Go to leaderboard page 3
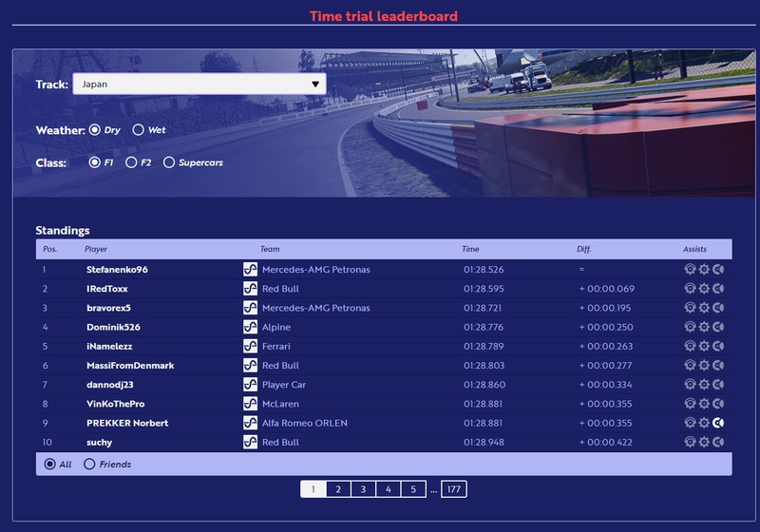The image size is (760, 532). [x=363, y=489]
